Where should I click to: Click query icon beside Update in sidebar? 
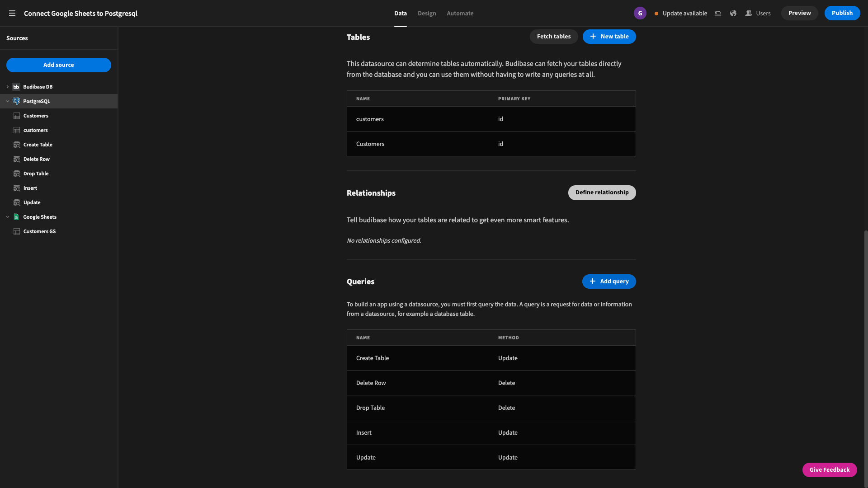17,202
